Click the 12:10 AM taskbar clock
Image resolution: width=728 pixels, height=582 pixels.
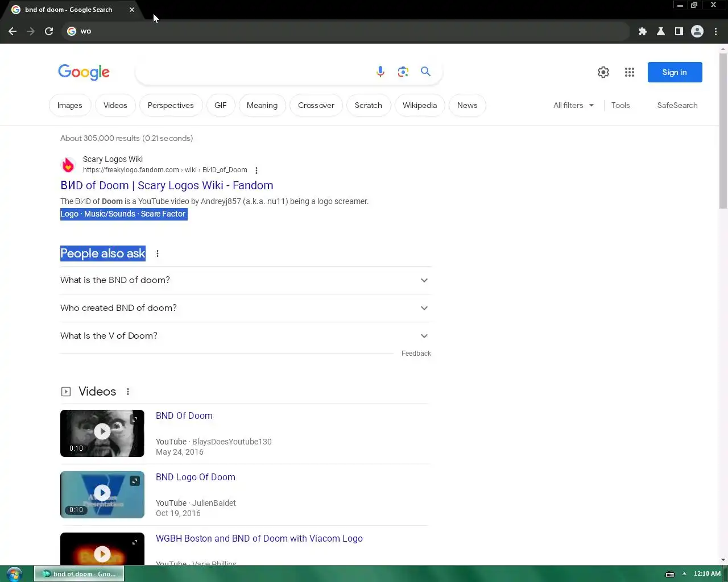click(707, 574)
